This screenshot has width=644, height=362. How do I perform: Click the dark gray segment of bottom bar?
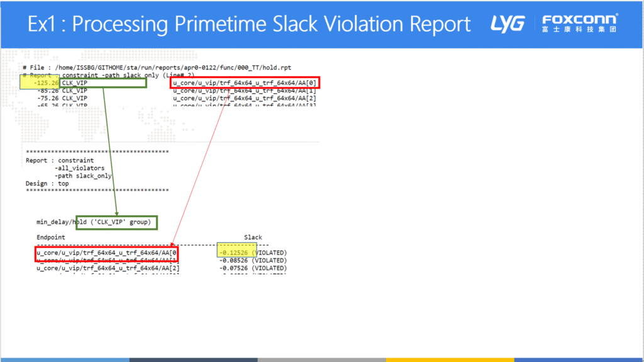pos(193,359)
